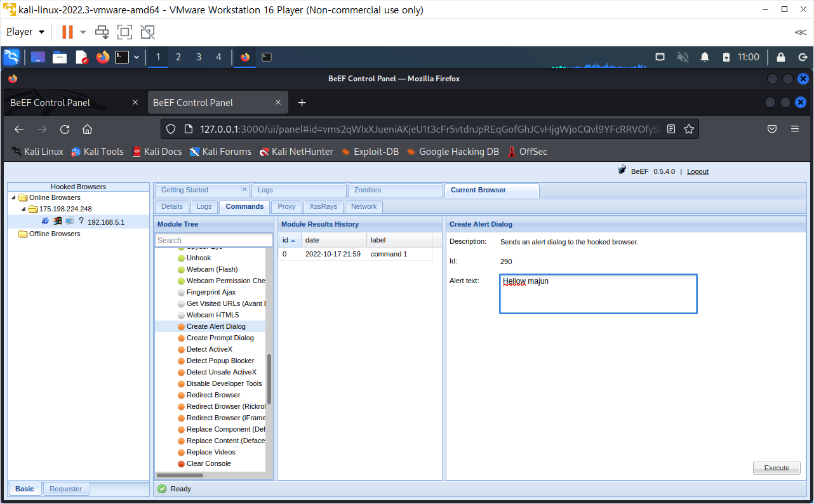Screen dimensions: 814x504
Task: Select Fingerprint Ajax module
Action: click(211, 292)
